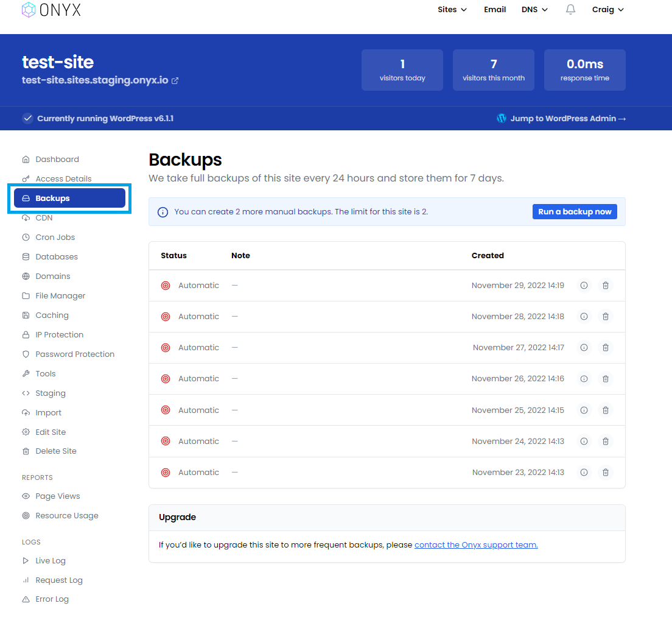Delete the November 27 backup
Viewport: 672px width, 634px height.
606,348
